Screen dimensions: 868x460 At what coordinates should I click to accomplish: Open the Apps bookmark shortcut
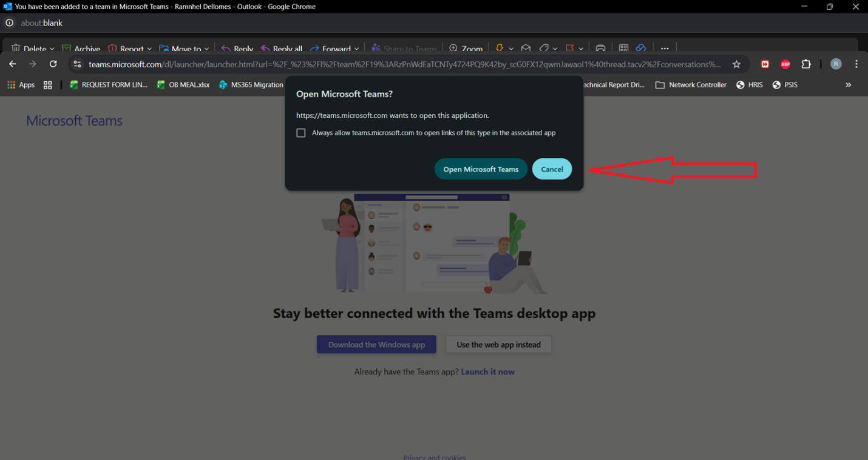click(x=21, y=85)
